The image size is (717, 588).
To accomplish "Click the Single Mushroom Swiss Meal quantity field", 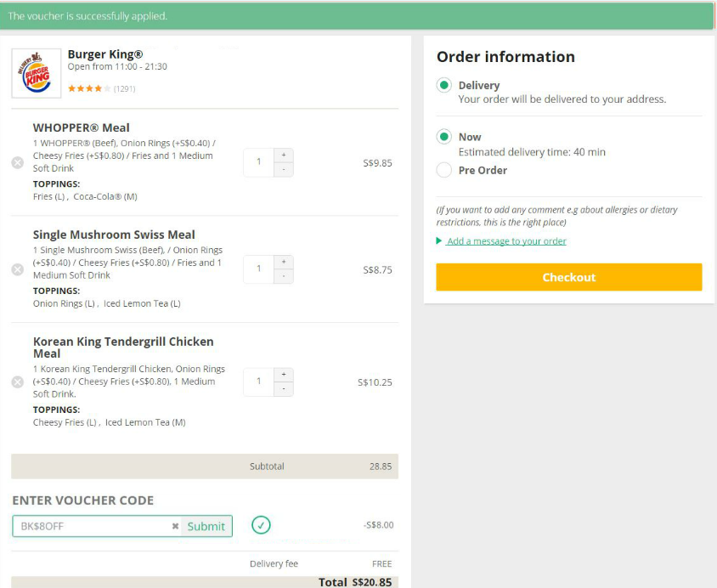I will click(259, 269).
